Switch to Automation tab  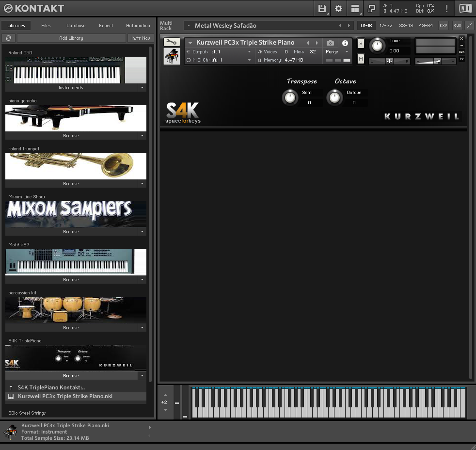tap(138, 26)
